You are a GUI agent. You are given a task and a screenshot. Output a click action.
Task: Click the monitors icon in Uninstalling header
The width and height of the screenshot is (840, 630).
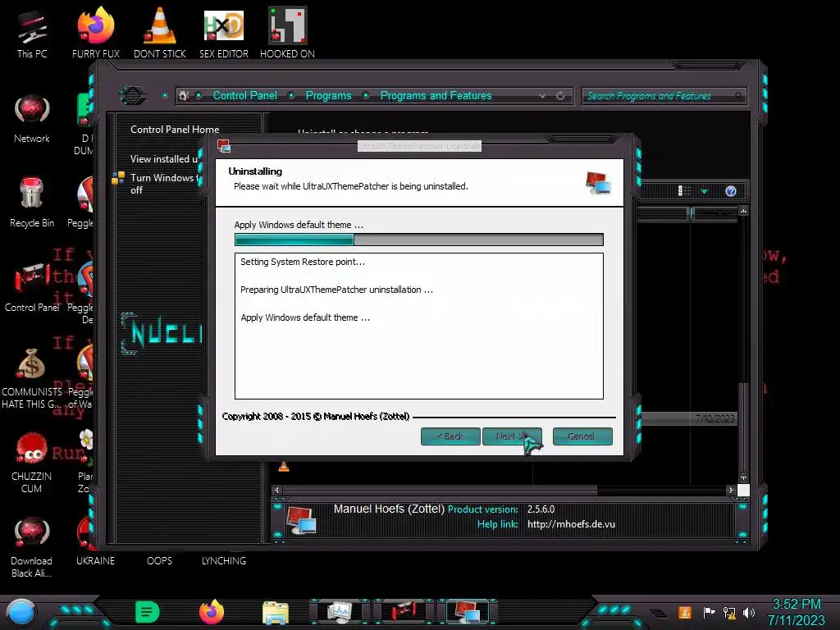(598, 182)
